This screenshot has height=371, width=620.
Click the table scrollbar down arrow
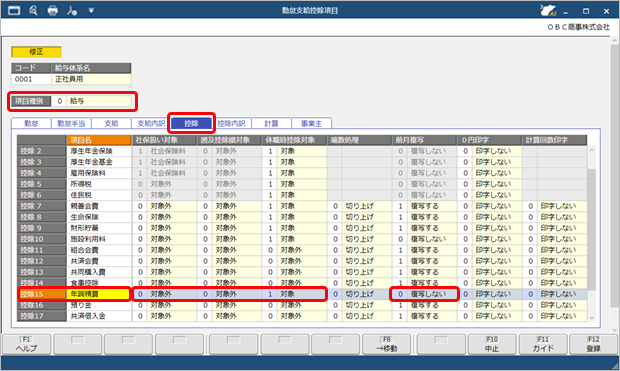click(592, 318)
